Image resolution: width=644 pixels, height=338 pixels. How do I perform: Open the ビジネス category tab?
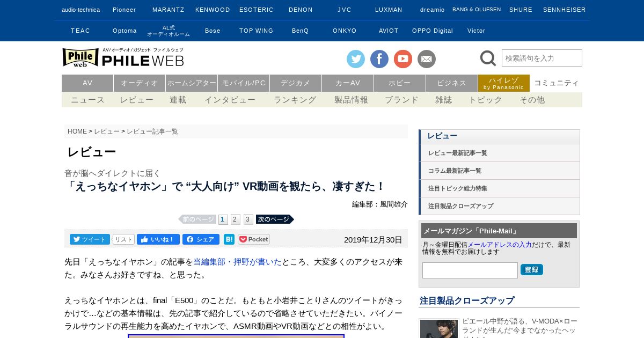click(452, 83)
